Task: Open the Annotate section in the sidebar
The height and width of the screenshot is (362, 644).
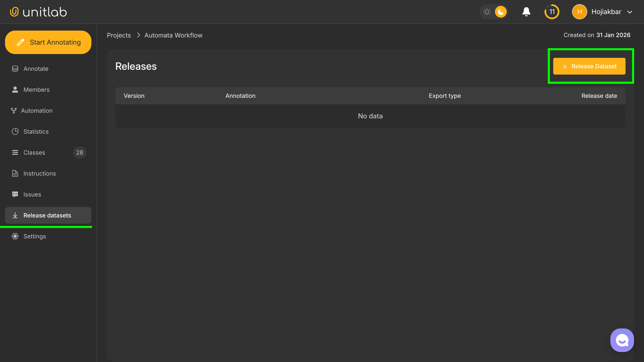Action: tap(36, 69)
